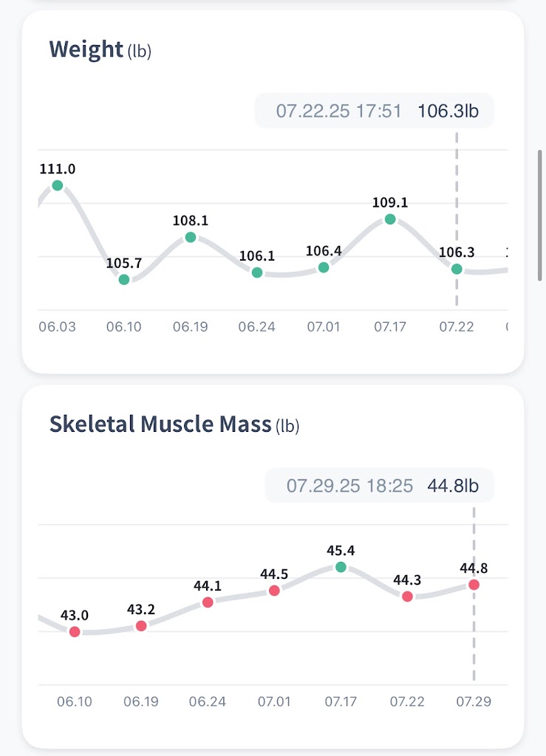Click the 06.03 date label in Weight chart
Screen dimensions: 546x756
57,326
